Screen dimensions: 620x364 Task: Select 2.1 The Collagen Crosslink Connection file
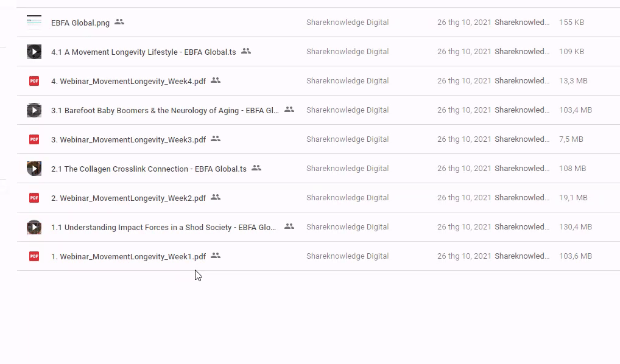click(x=149, y=169)
